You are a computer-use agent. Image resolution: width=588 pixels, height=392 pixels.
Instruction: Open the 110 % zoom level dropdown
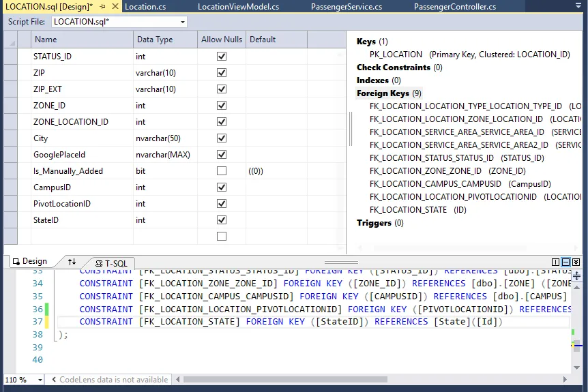coord(40,380)
